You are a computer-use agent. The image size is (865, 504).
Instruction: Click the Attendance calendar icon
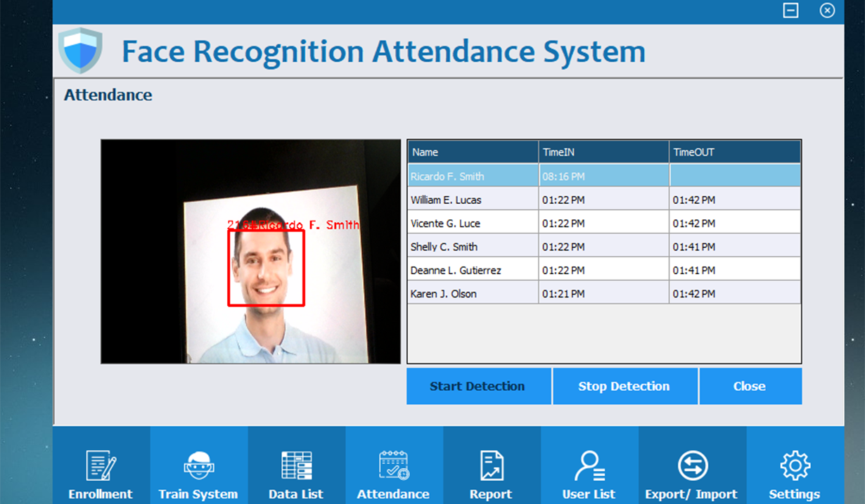[x=393, y=466]
